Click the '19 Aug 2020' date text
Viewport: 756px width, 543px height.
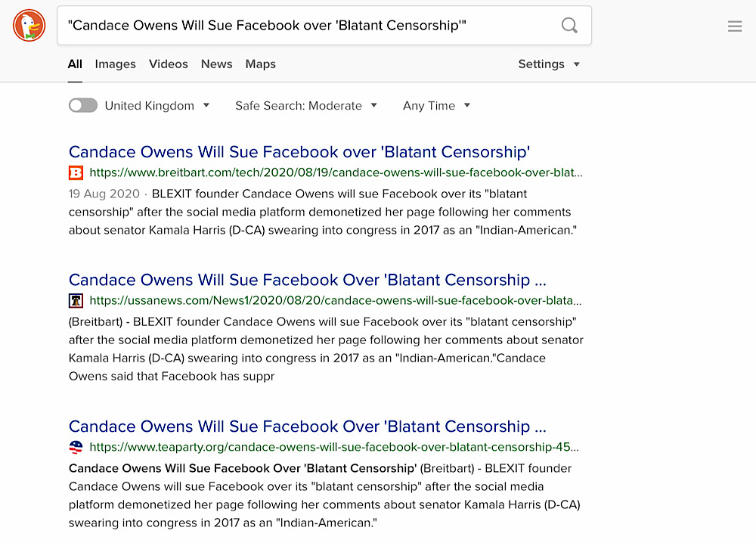click(x=104, y=194)
